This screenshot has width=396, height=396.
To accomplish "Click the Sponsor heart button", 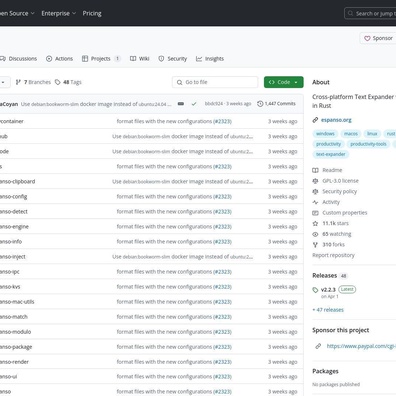I will (x=378, y=38).
